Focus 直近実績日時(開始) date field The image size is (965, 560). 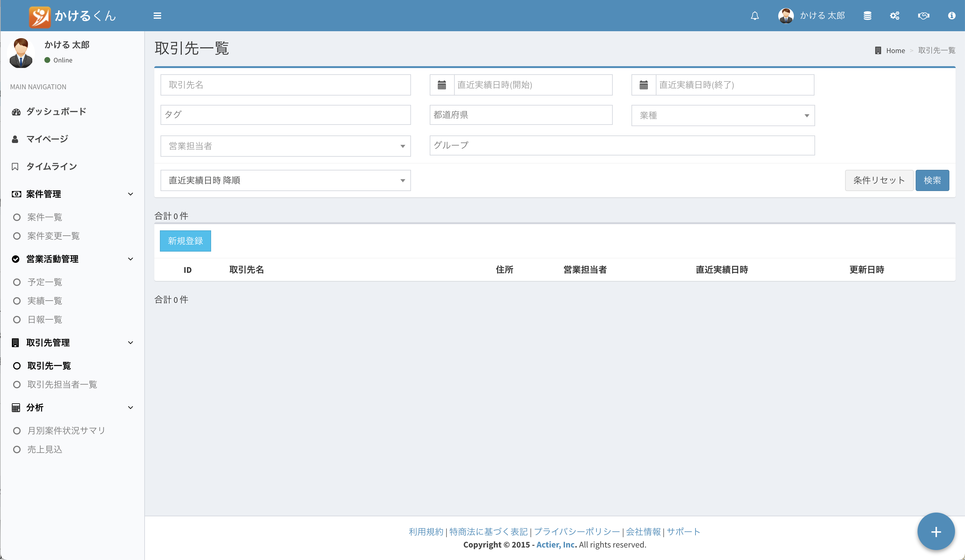(533, 85)
